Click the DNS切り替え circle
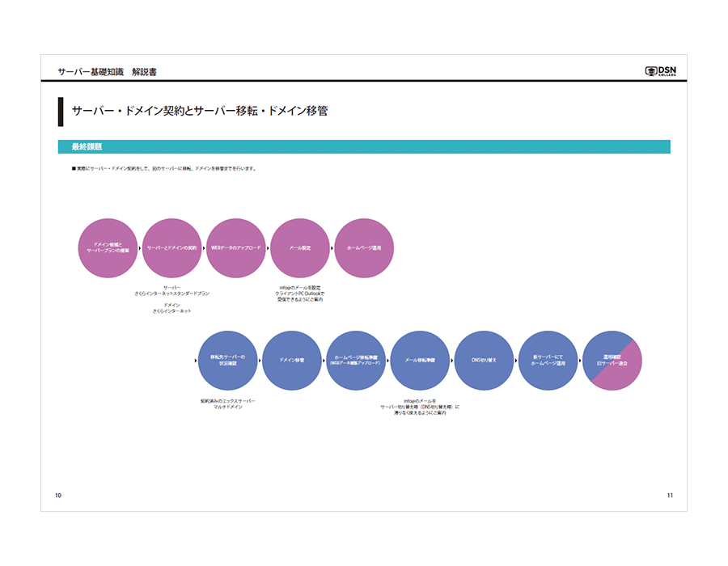Screen dimensions: 728x566 coord(484,361)
